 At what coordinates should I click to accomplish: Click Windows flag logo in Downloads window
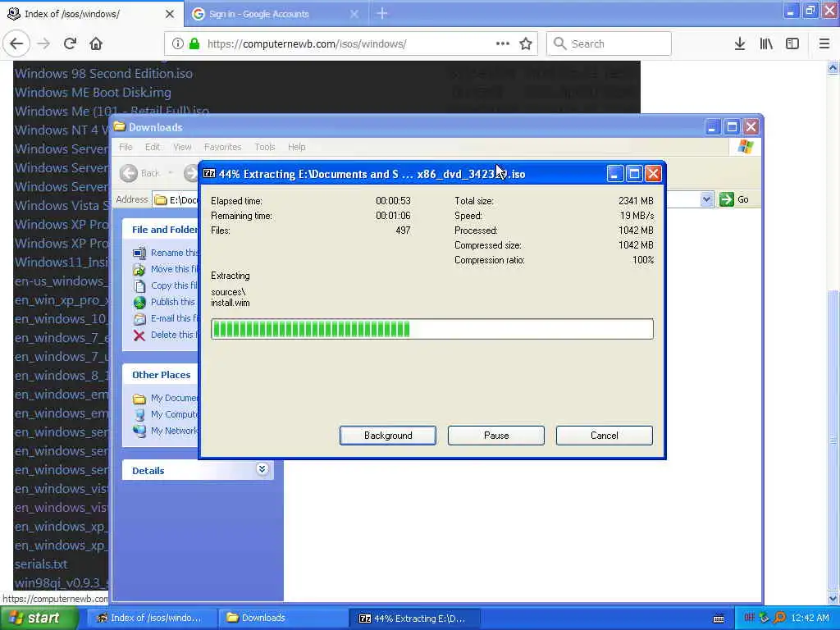(x=745, y=146)
